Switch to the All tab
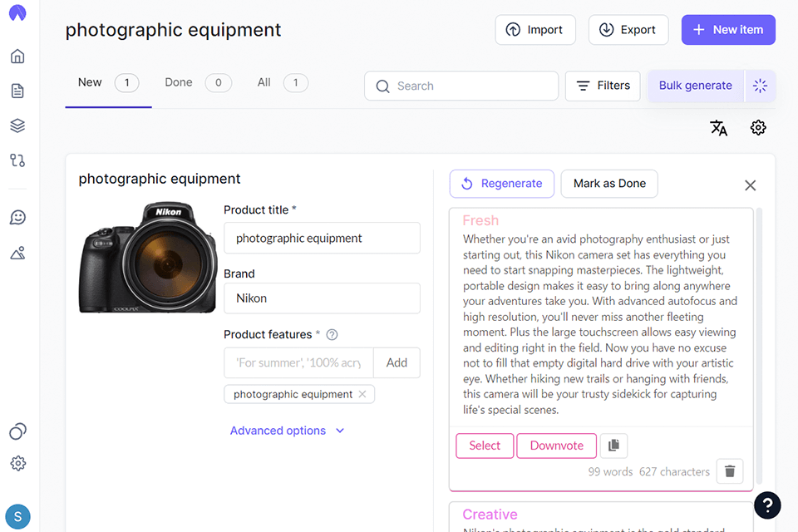798x532 pixels. point(264,82)
